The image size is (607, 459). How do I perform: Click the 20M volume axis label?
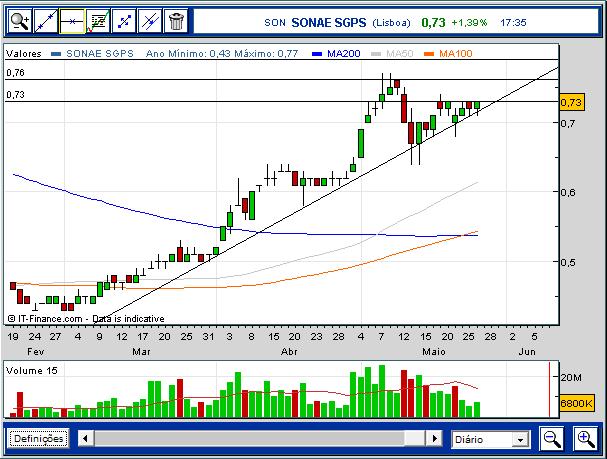tap(571, 377)
